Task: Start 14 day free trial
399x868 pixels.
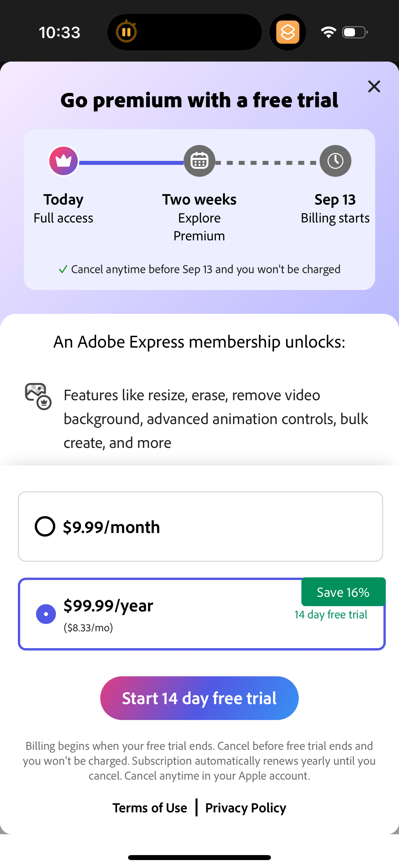Action: click(x=199, y=698)
